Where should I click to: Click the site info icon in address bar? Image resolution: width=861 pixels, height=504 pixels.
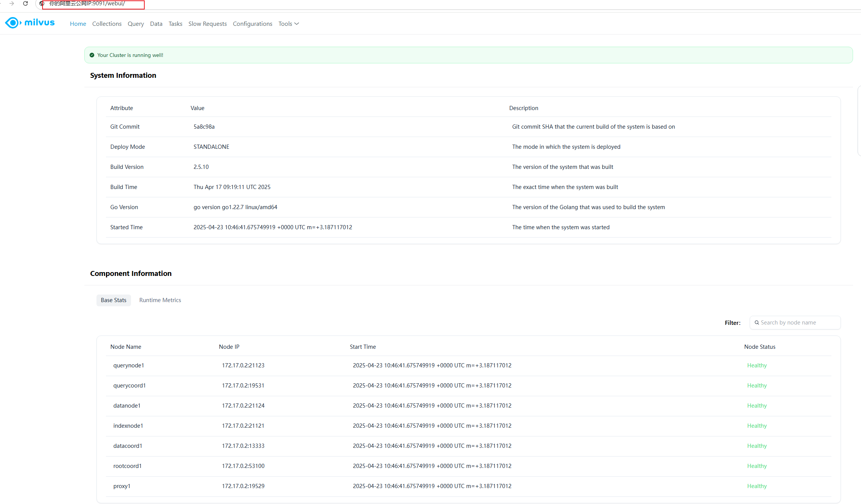[42, 3]
